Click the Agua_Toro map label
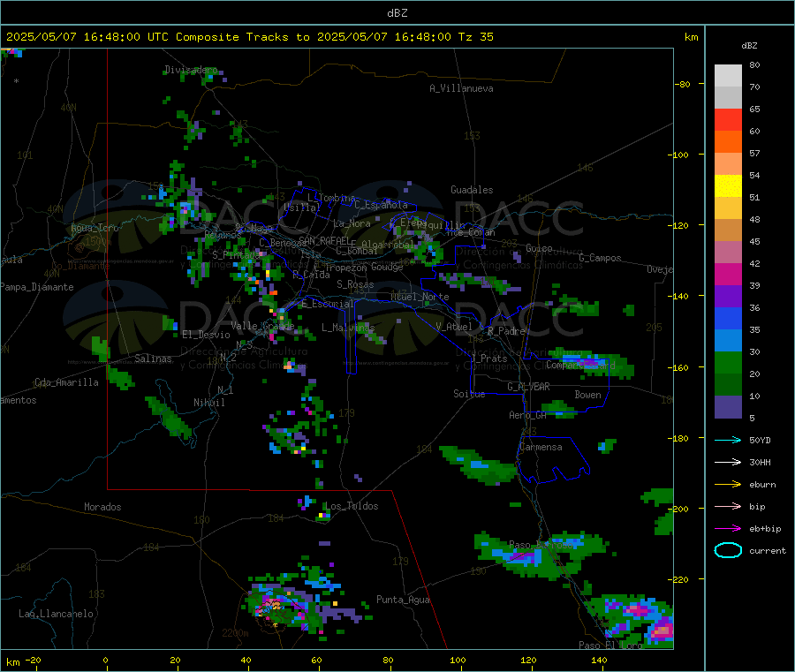This screenshot has width=795, height=672. coord(95,228)
